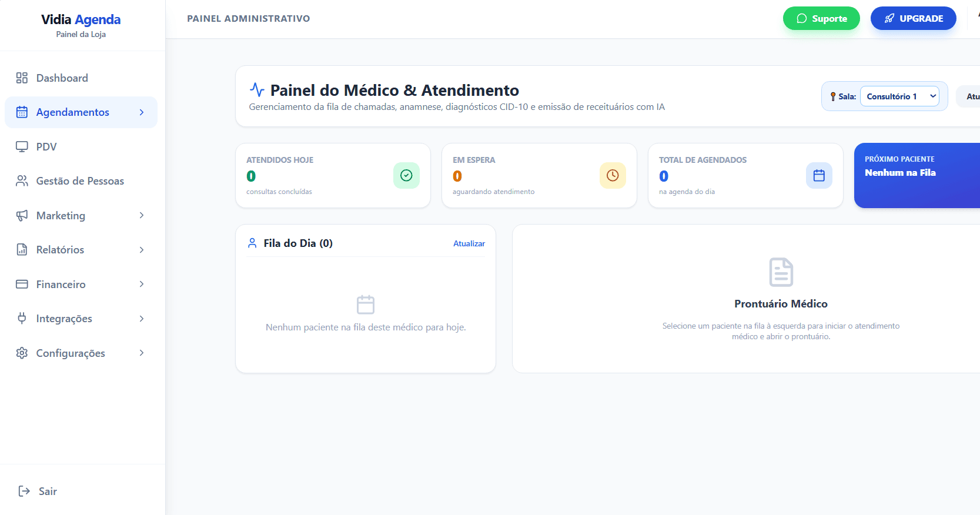980x515 pixels.
Task: Open Gestão de Pessoas menu item
Action: coord(81,181)
